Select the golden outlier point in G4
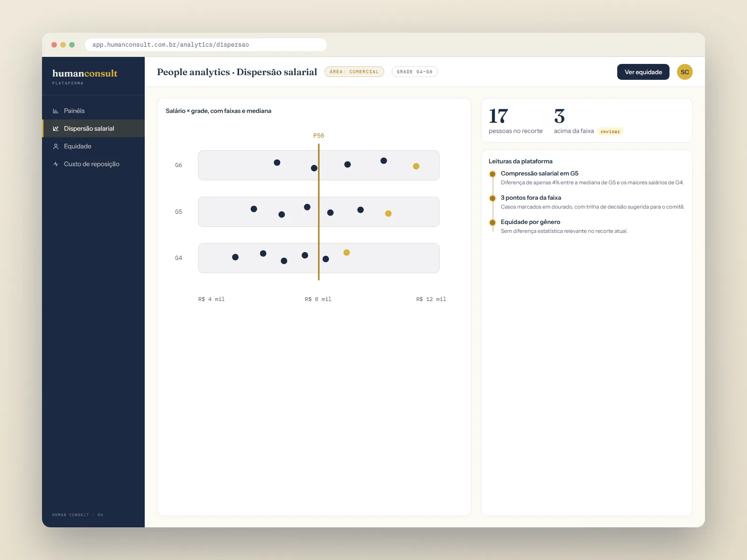 tap(346, 252)
